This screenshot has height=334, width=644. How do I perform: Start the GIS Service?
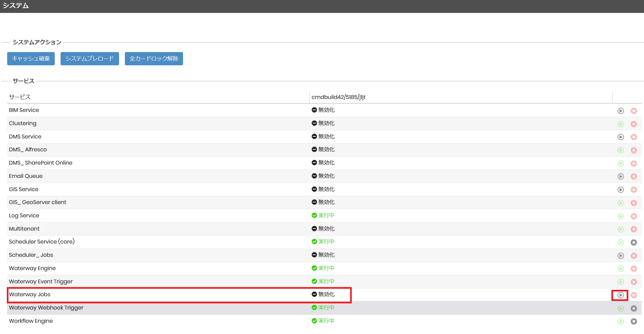pos(621,189)
